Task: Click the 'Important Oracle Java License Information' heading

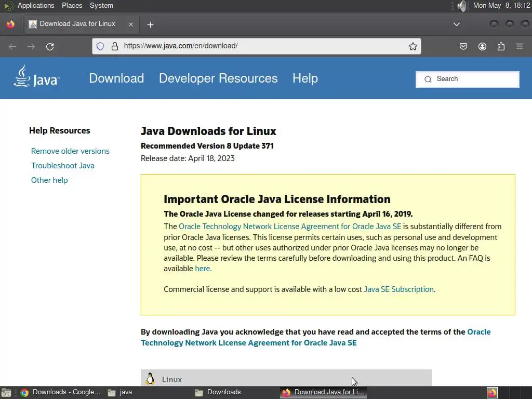Action: click(277, 199)
